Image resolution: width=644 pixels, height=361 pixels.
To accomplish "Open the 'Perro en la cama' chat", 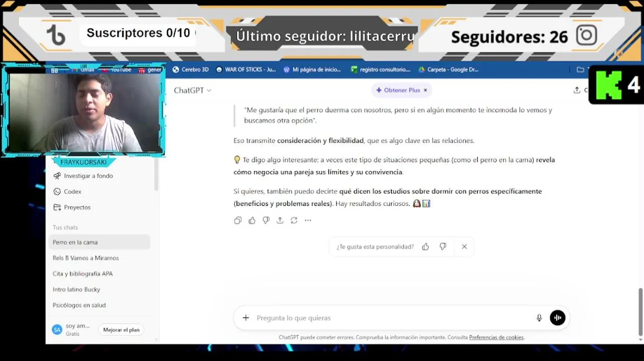I will tap(99, 242).
